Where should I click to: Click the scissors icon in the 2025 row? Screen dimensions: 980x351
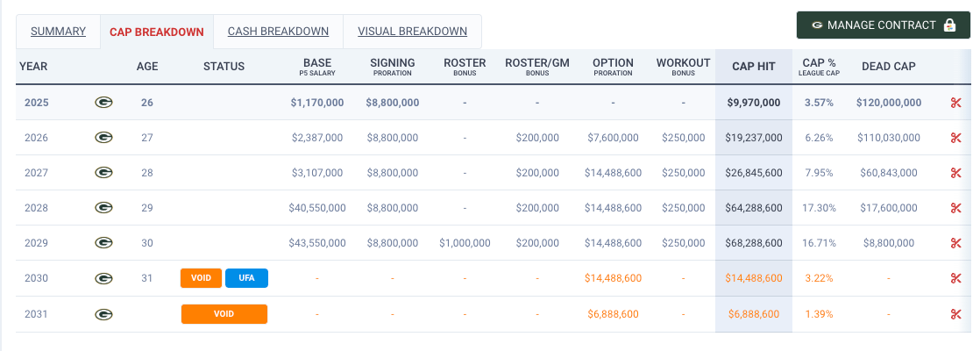pos(955,103)
